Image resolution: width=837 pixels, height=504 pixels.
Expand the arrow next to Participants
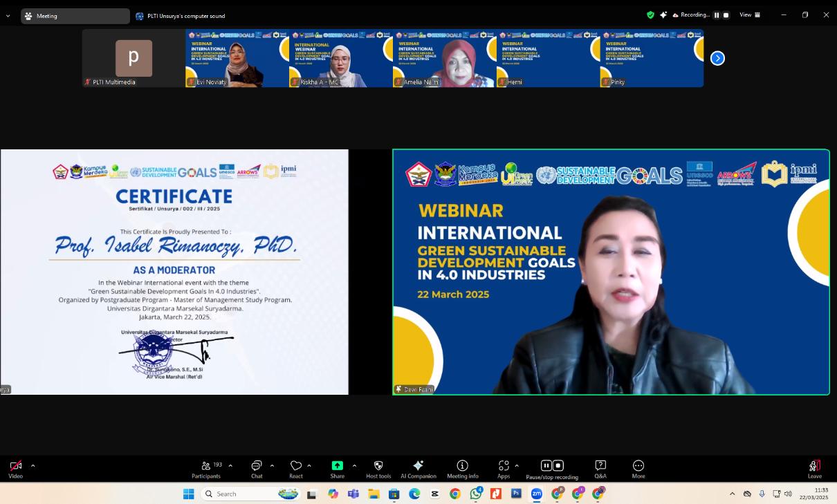point(230,465)
